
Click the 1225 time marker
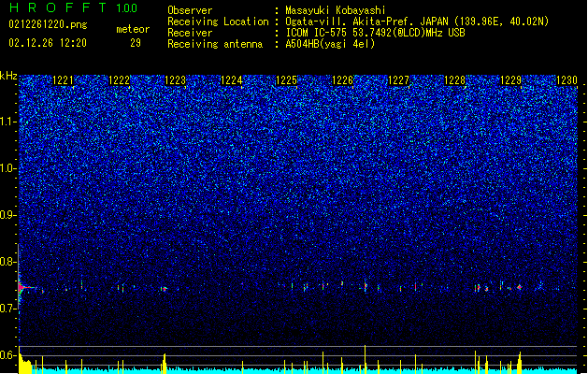[286, 80]
